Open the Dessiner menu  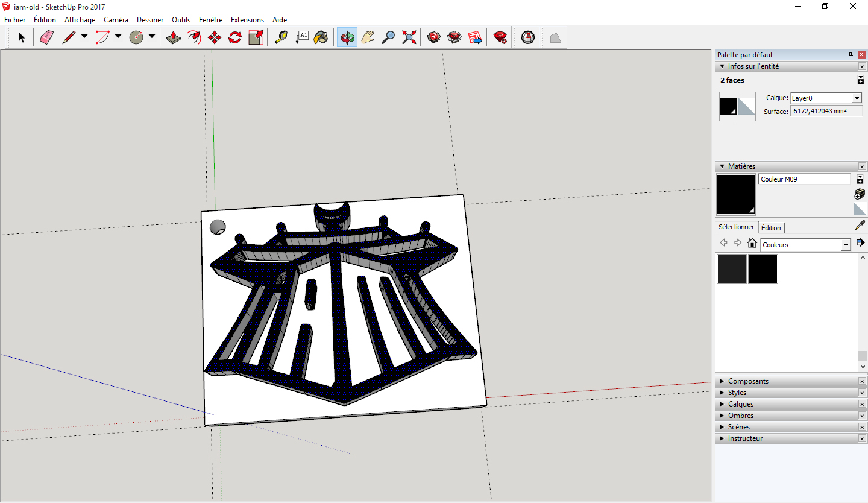pos(150,20)
